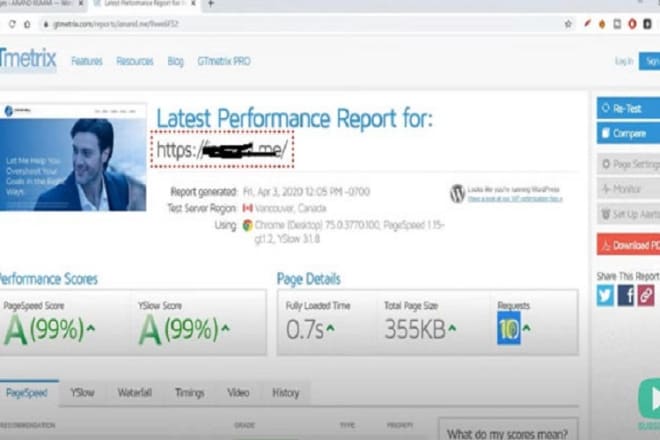Image resolution: width=660 pixels, height=440 pixels.
Task: Go to the Blog page
Action: tap(175, 61)
